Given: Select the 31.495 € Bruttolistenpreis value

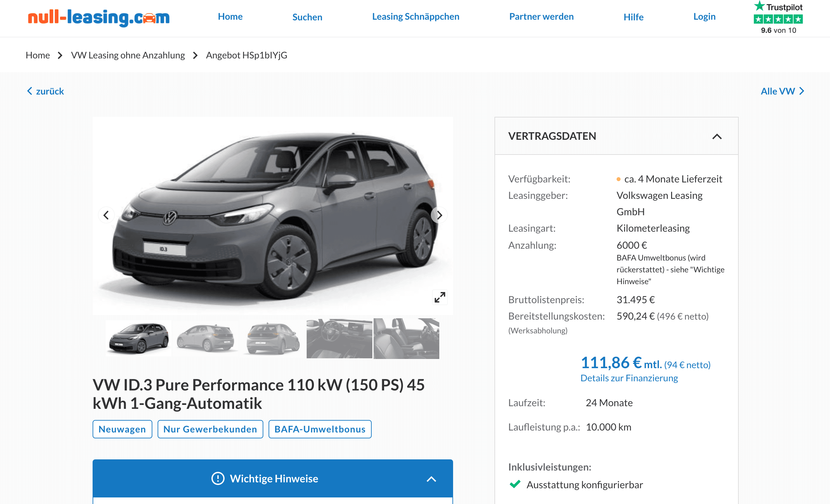Looking at the screenshot, I should pos(636,299).
